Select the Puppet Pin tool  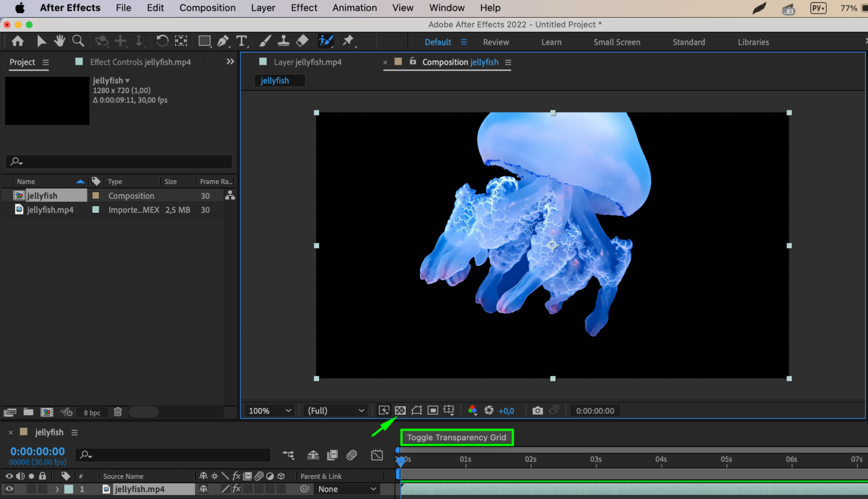(348, 41)
